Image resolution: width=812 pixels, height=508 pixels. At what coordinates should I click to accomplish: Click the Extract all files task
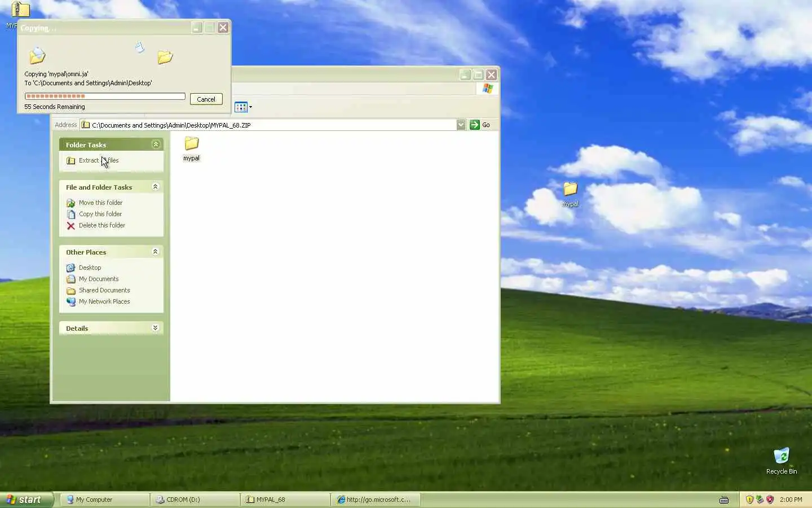point(99,160)
